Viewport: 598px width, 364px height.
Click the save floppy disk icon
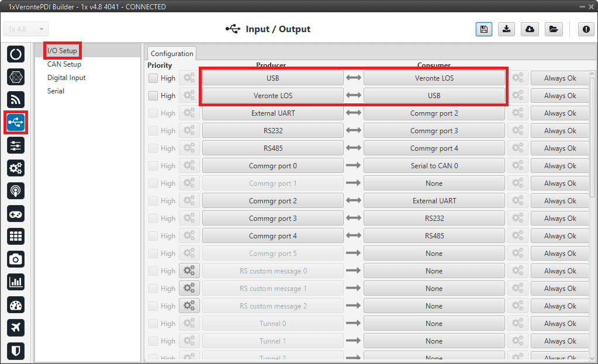coord(483,29)
